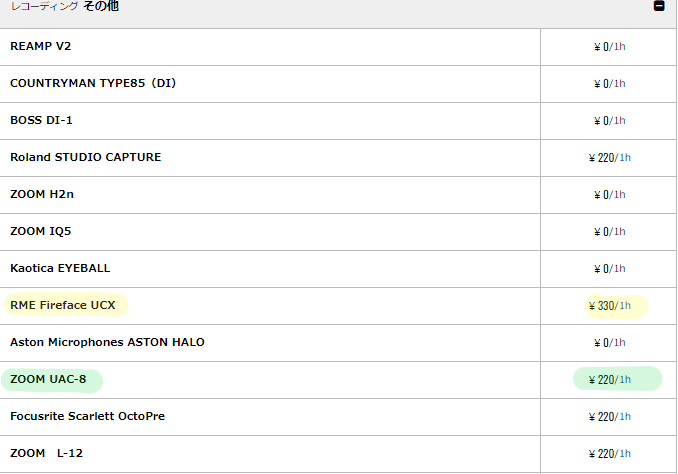Select the ZOOM H2n row

[338, 195]
